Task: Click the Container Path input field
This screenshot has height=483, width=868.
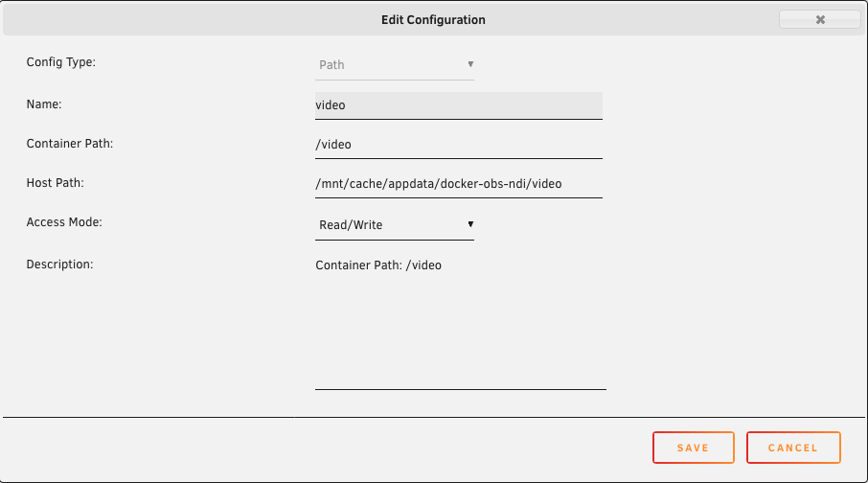Action: pyautogui.click(x=458, y=145)
